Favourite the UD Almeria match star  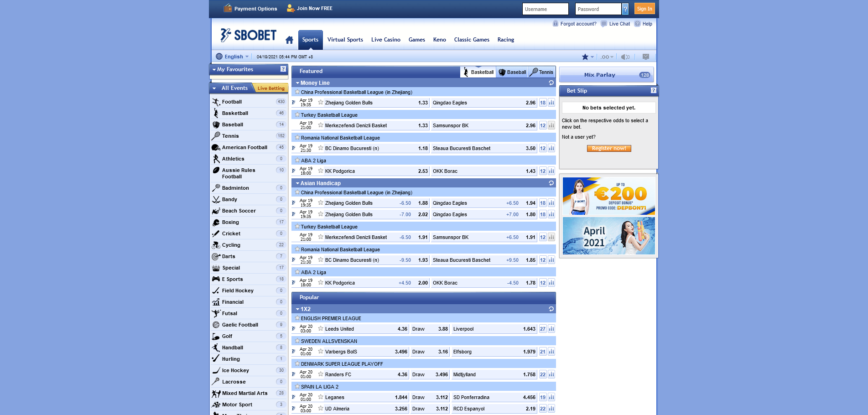pos(321,408)
